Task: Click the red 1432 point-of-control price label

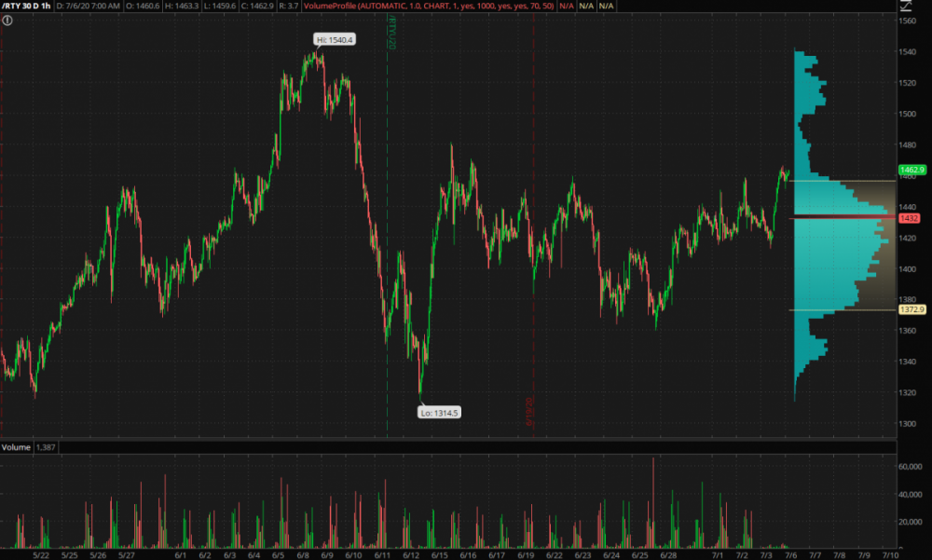Action: 911,218
